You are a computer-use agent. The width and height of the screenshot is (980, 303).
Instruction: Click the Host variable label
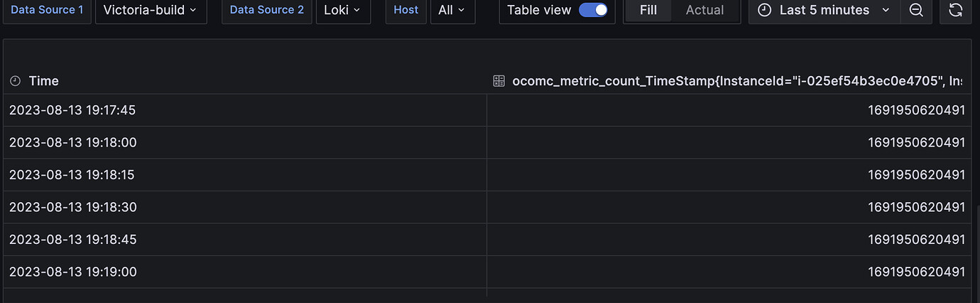(406, 11)
